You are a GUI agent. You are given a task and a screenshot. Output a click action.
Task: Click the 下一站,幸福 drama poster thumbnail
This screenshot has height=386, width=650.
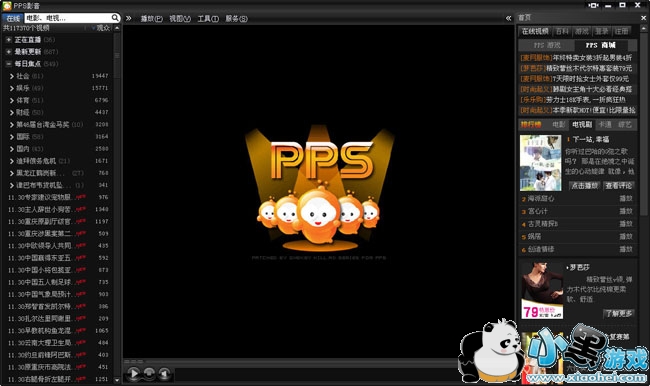[x=541, y=163]
